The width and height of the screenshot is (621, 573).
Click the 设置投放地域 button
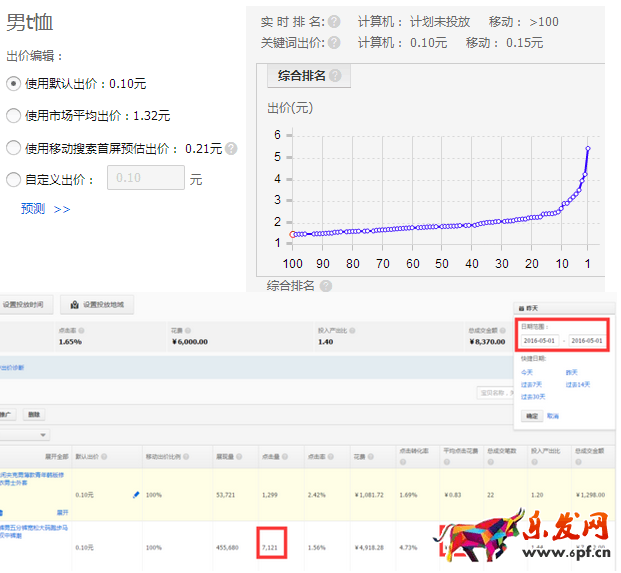97,305
